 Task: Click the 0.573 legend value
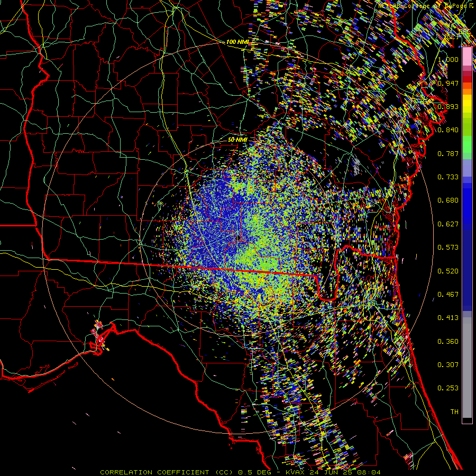pyautogui.click(x=448, y=248)
